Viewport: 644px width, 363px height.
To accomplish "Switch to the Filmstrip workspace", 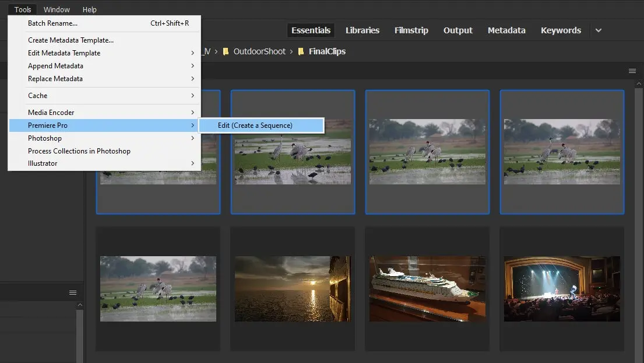I will tap(411, 30).
